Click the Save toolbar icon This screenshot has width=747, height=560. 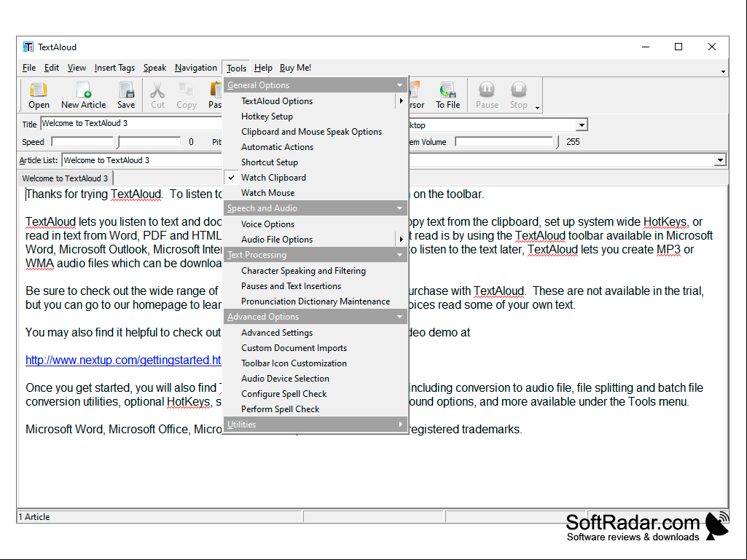click(x=126, y=95)
